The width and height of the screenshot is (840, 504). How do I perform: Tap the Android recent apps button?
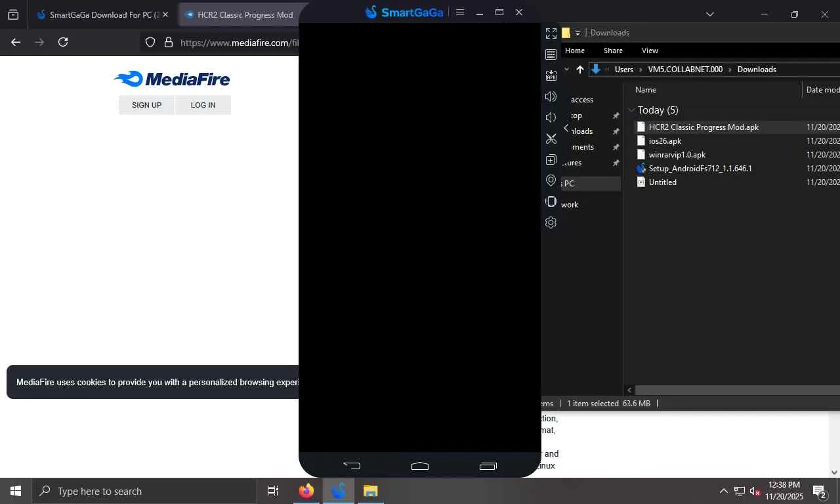tap(488, 466)
